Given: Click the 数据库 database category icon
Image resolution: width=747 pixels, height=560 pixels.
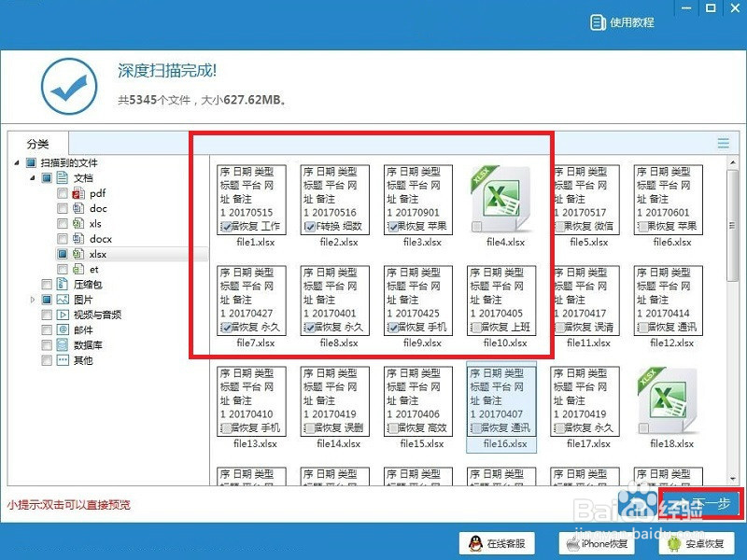Looking at the screenshot, I should (x=63, y=343).
